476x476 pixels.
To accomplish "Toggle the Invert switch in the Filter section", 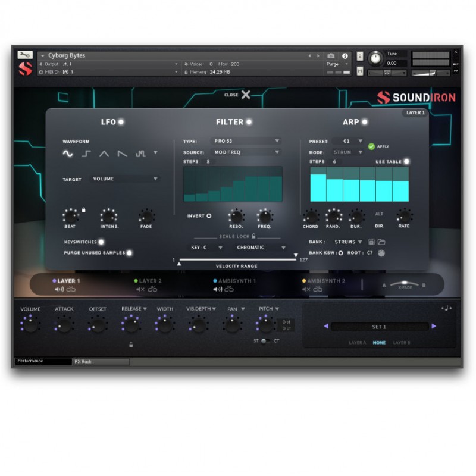I will pyautogui.click(x=209, y=216).
